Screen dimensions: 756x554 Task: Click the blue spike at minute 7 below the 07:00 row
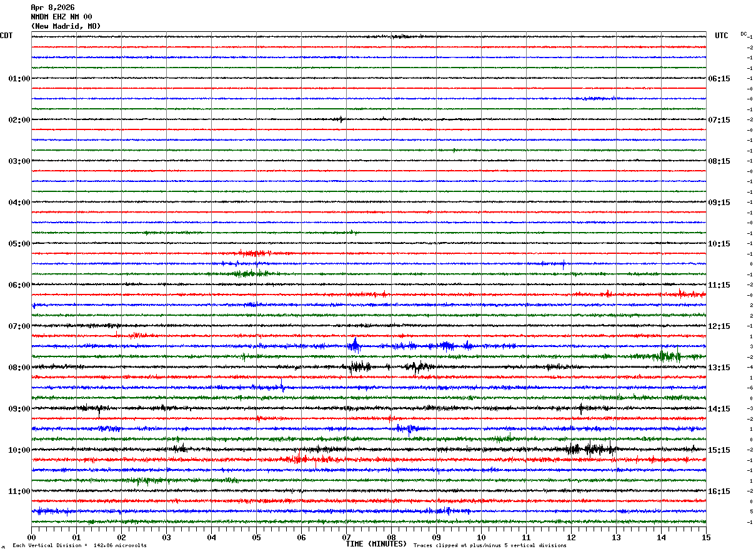tap(354, 345)
